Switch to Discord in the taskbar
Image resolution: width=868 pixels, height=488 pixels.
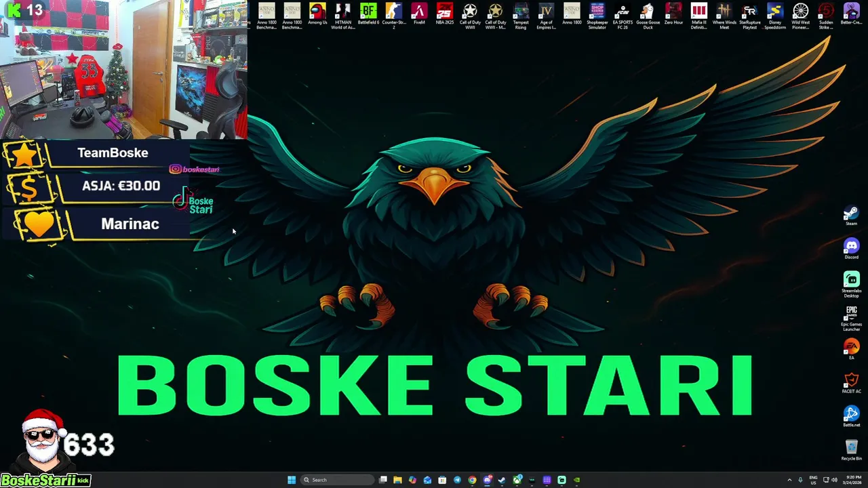[x=487, y=480]
